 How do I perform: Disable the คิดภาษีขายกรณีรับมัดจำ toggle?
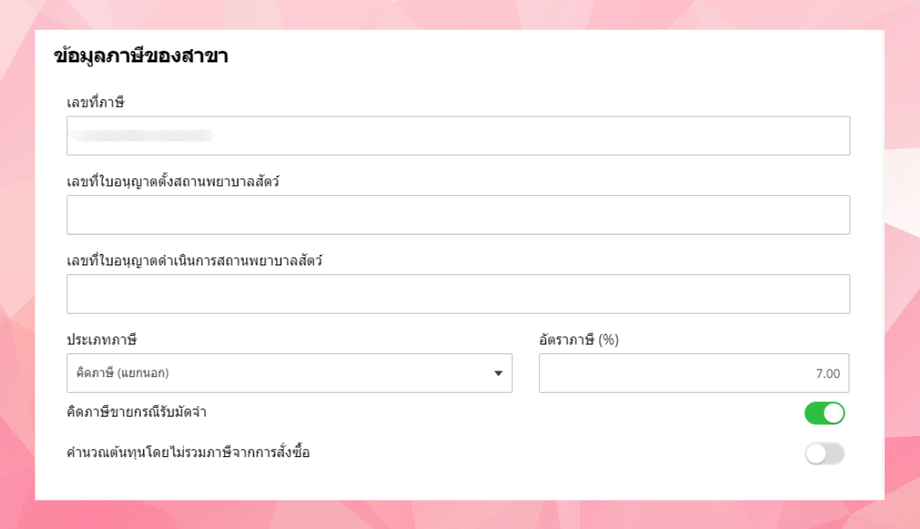(x=824, y=413)
